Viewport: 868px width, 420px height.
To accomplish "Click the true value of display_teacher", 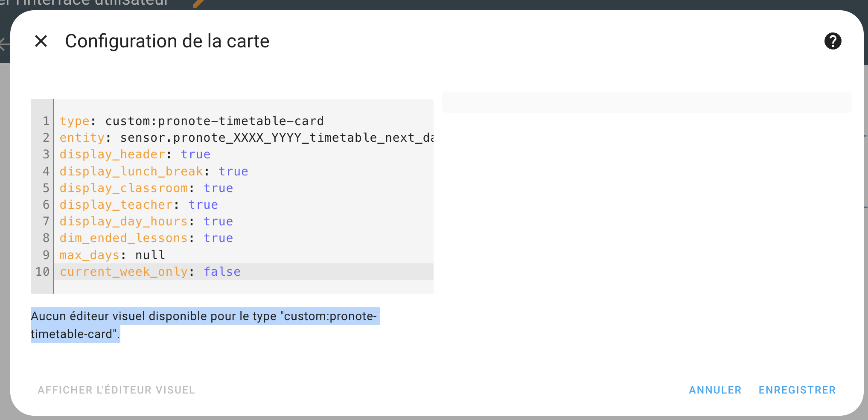I will [203, 205].
